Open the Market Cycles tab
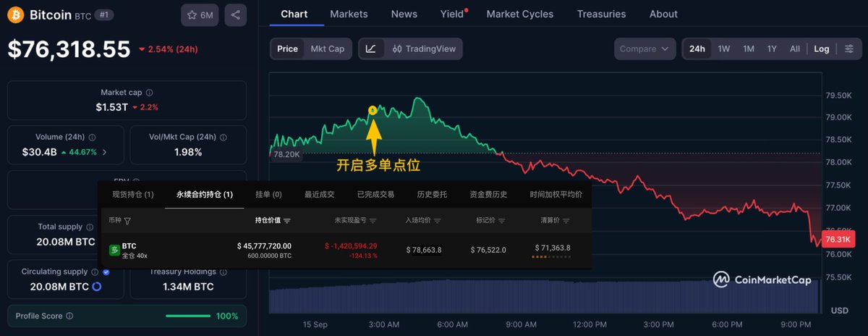The height and width of the screenshot is (336, 868). (520, 14)
